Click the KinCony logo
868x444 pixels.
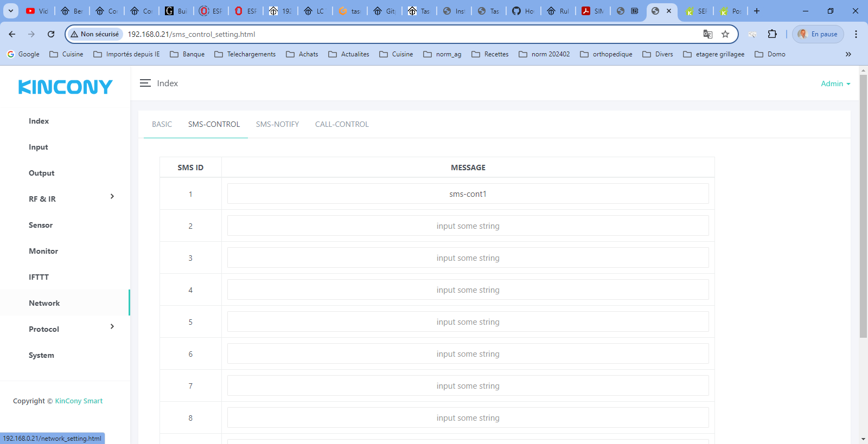(x=65, y=87)
